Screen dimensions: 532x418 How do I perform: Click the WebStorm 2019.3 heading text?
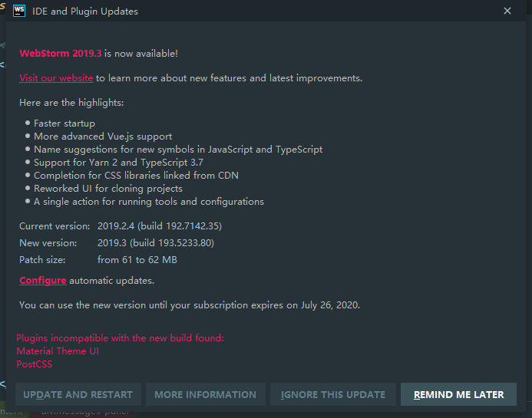pyautogui.click(x=61, y=54)
